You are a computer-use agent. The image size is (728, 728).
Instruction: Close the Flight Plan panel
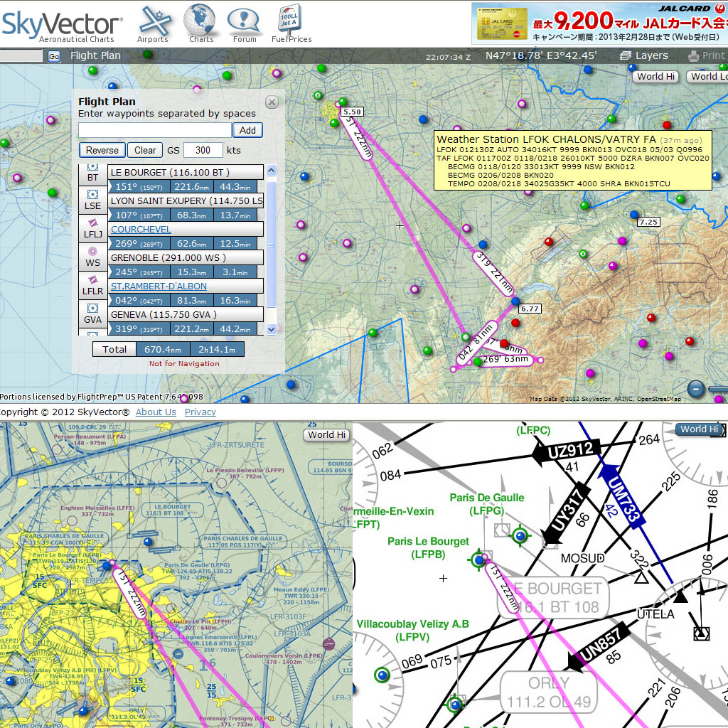point(272,102)
